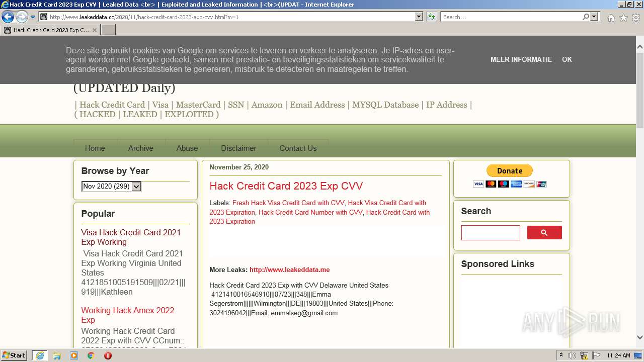Open the Windows Start menu
The image size is (644, 362).
click(14, 355)
